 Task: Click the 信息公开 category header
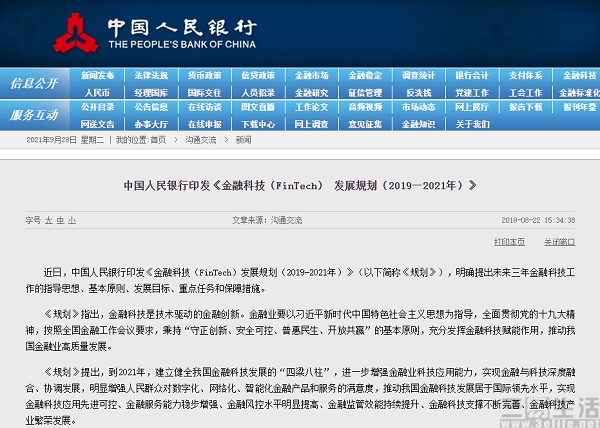34,83
